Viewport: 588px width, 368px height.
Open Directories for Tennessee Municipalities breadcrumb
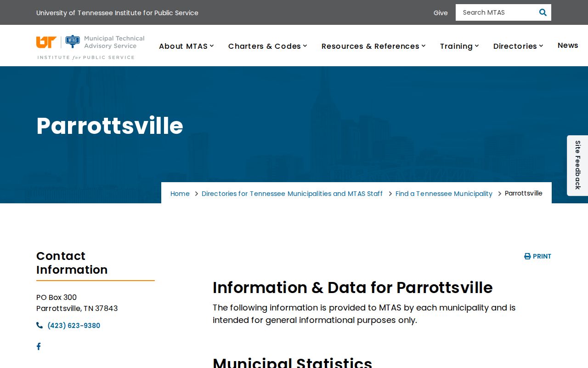click(292, 194)
